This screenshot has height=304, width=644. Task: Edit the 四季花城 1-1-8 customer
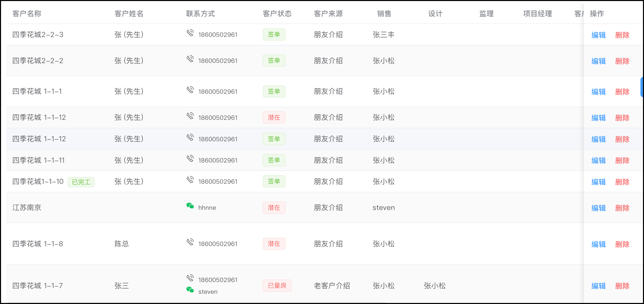point(599,244)
